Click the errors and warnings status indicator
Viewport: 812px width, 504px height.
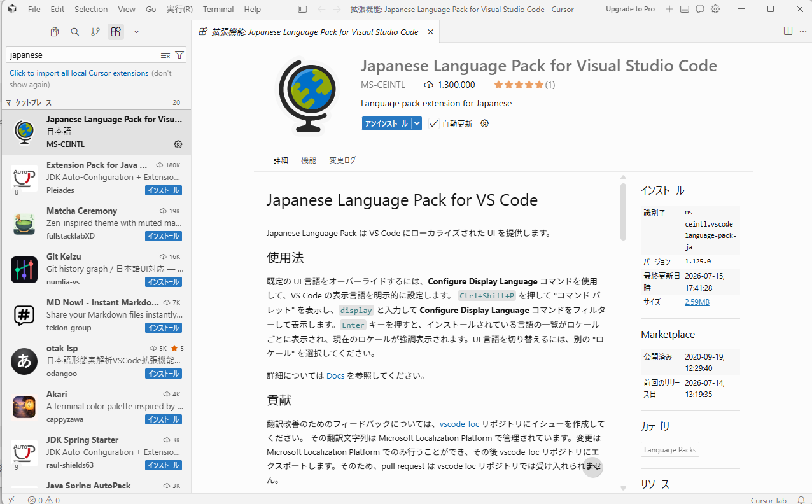[x=43, y=500]
